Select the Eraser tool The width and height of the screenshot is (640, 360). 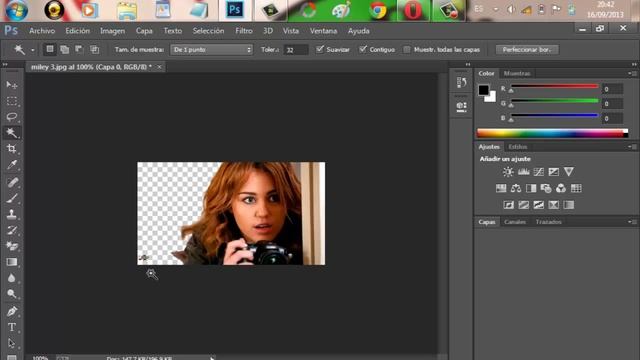coord(11,246)
